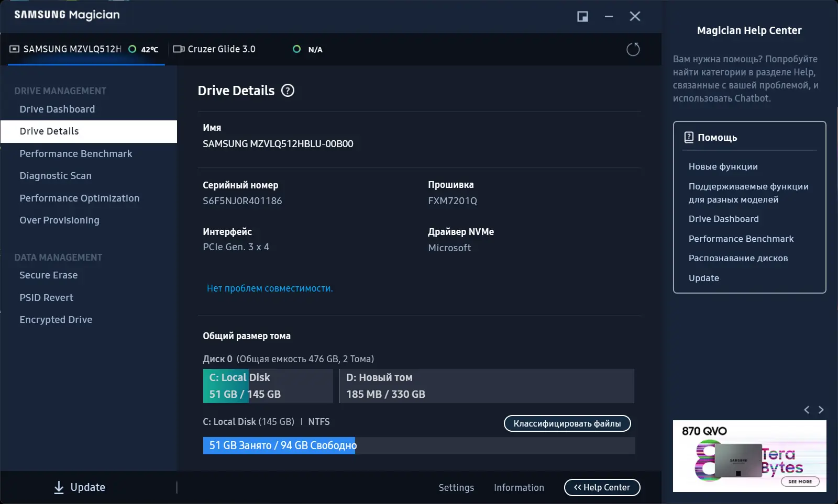Click the Update button at bottom left

pyautogui.click(x=80, y=487)
